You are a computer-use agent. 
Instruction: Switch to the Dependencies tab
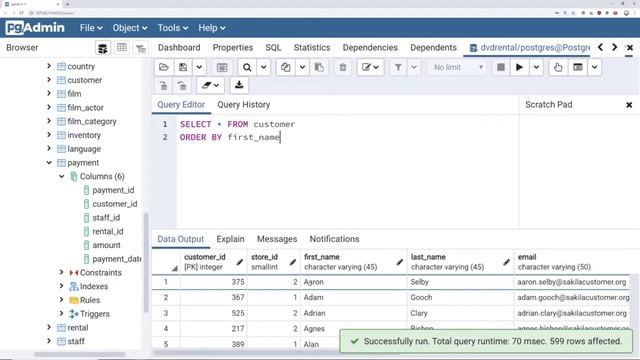pos(370,48)
